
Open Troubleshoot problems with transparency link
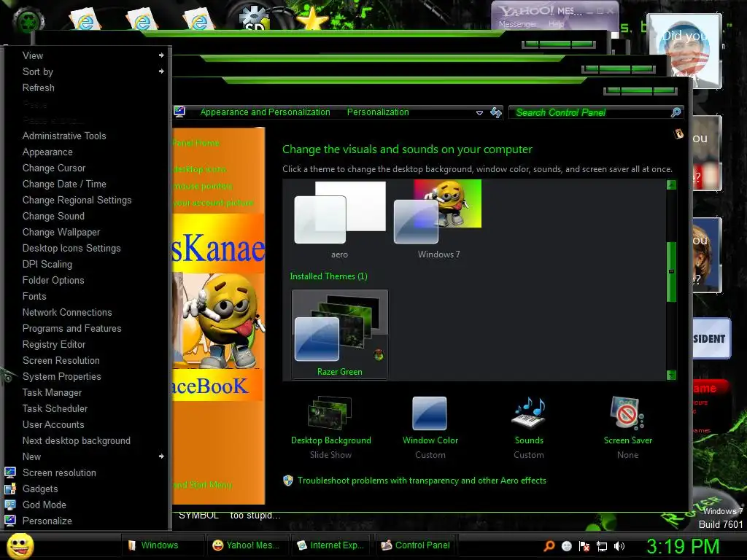pyautogui.click(x=422, y=481)
